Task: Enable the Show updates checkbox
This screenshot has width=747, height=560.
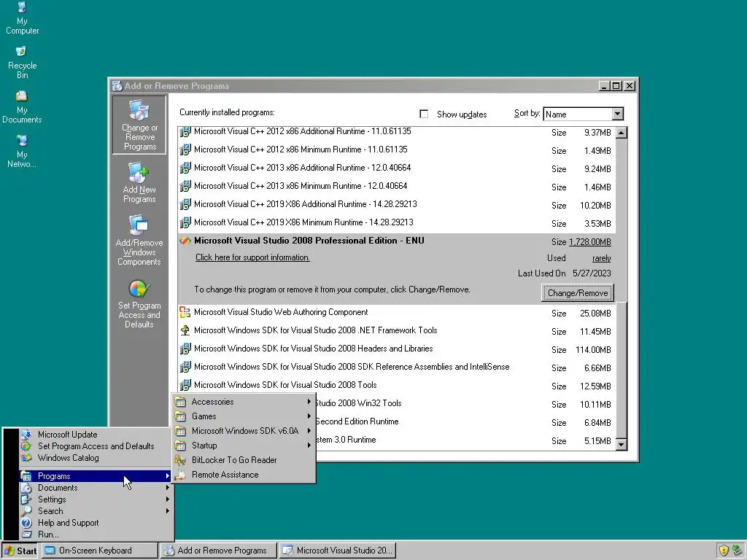Action: click(424, 114)
